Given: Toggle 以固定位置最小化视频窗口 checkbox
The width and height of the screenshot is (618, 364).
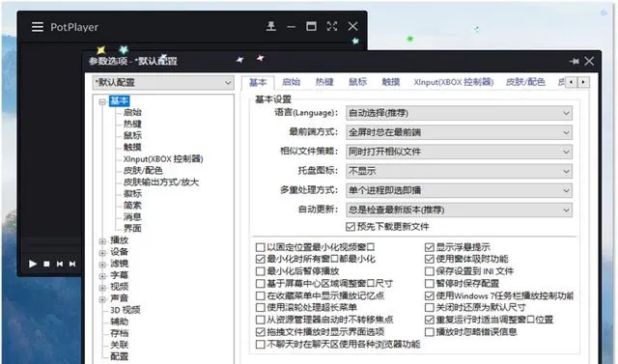Looking at the screenshot, I should click(x=260, y=247).
